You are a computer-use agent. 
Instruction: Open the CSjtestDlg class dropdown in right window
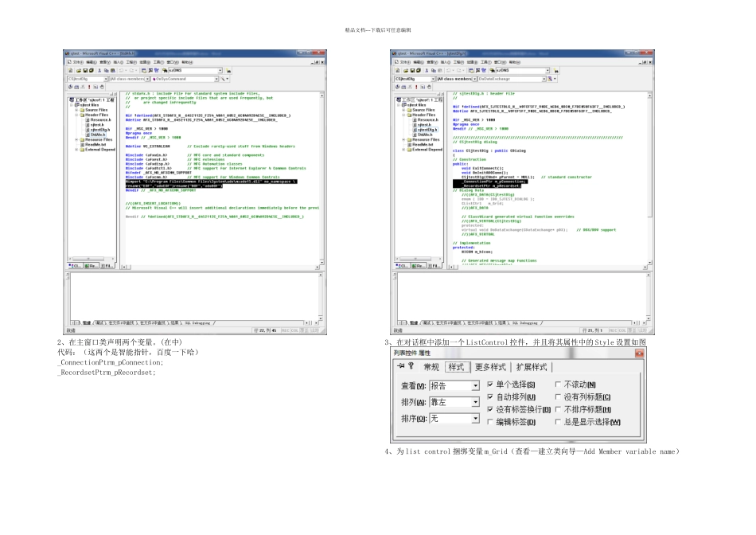click(433, 79)
